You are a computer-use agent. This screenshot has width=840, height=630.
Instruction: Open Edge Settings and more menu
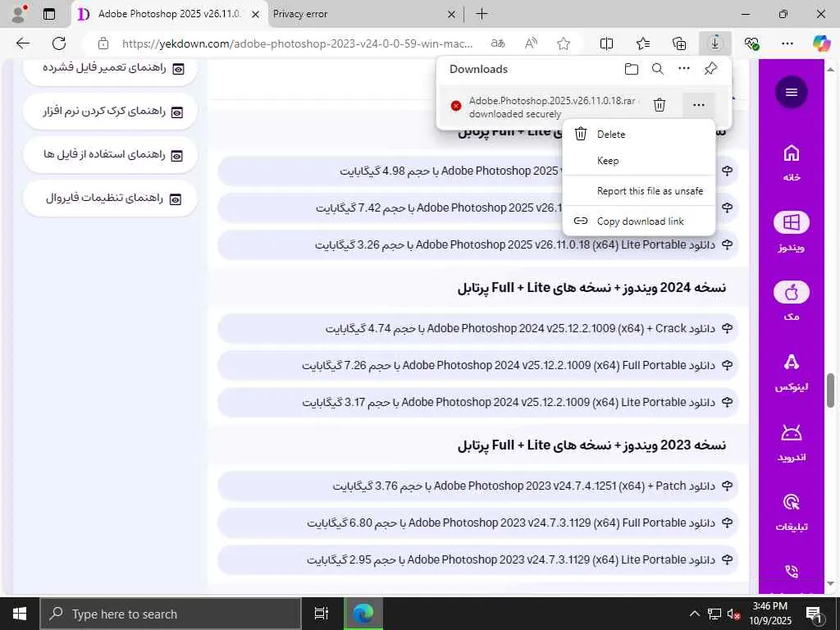787,43
